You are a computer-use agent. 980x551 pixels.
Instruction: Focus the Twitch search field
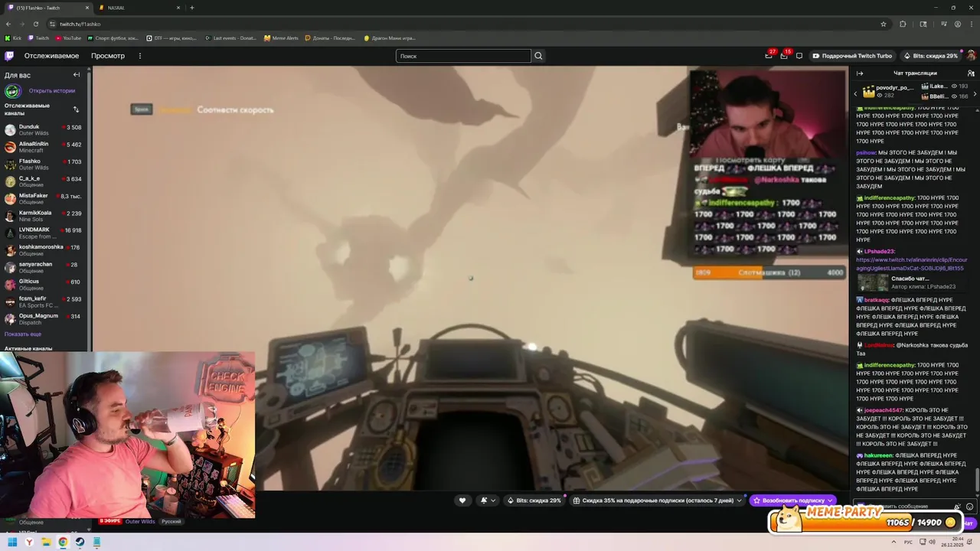pyautogui.click(x=463, y=56)
